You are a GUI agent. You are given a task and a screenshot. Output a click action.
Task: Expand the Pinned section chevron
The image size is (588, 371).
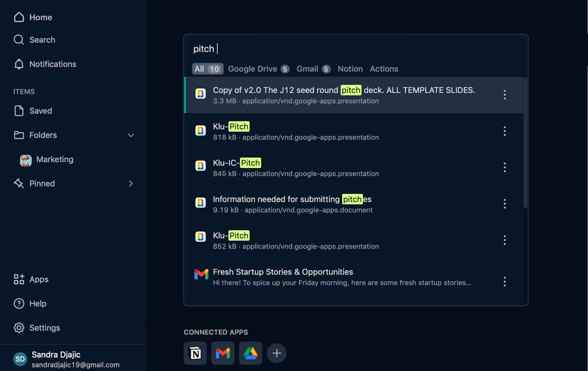(x=131, y=184)
